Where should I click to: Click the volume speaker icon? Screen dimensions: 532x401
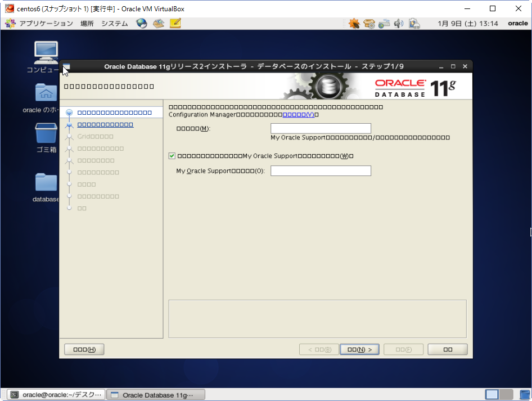(x=399, y=24)
